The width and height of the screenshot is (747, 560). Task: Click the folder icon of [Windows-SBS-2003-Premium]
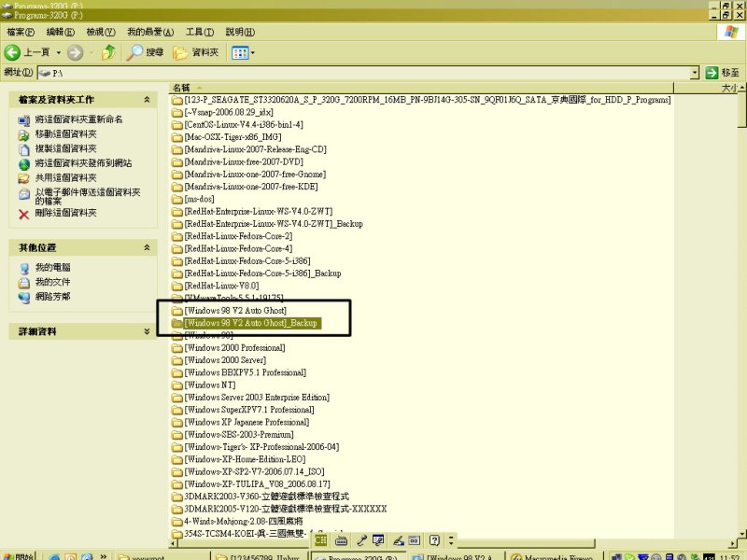click(x=177, y=435)
